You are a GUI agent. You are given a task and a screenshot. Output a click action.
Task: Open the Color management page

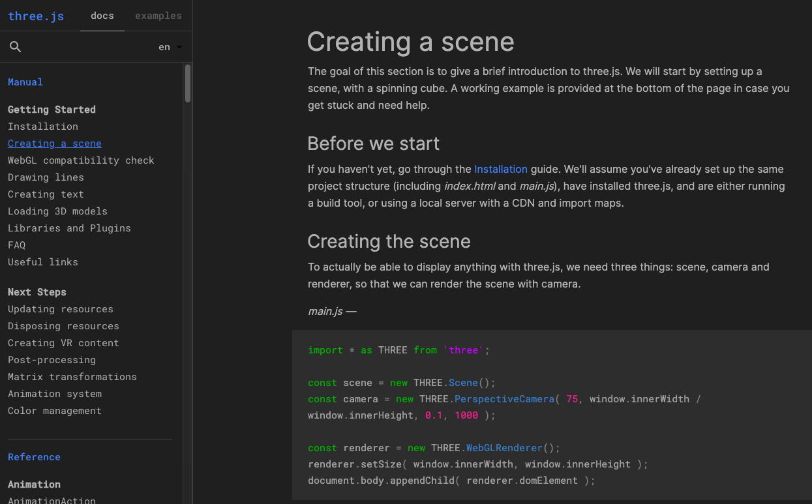coord(54,410)
